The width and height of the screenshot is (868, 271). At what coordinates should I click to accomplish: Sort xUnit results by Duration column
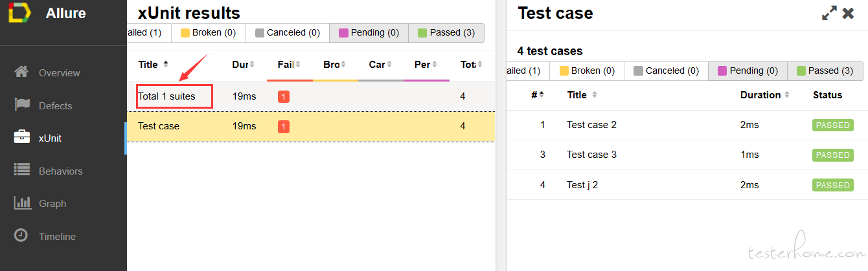(x=243, y=64)
